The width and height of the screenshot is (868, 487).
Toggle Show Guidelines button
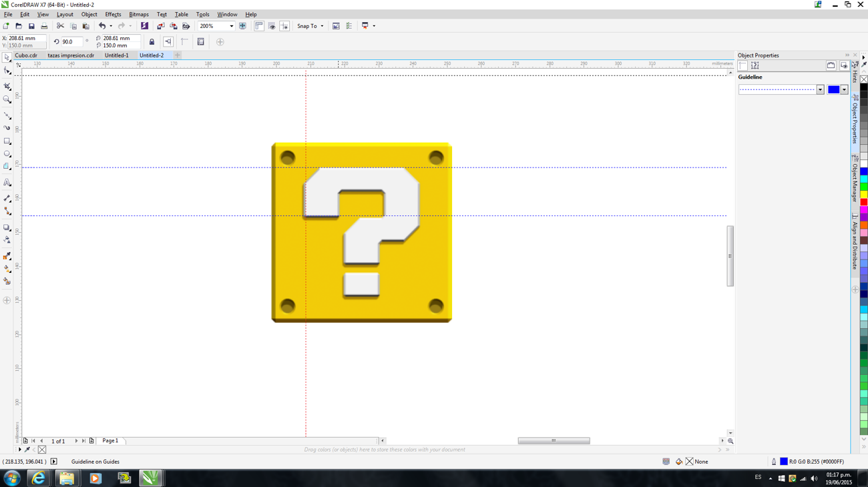[x=284, y=26]
